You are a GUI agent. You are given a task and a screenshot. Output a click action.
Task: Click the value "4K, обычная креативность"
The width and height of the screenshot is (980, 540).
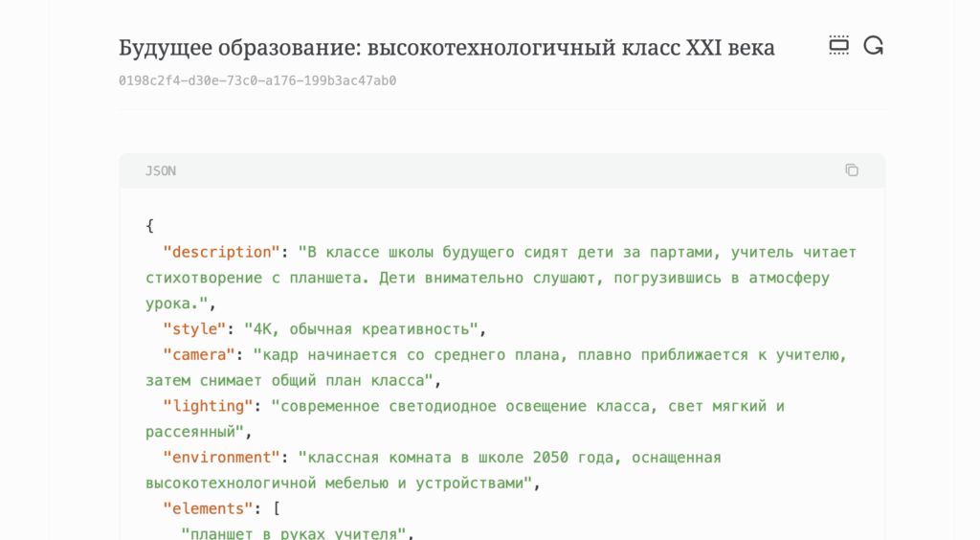click(x=361, y=328)
